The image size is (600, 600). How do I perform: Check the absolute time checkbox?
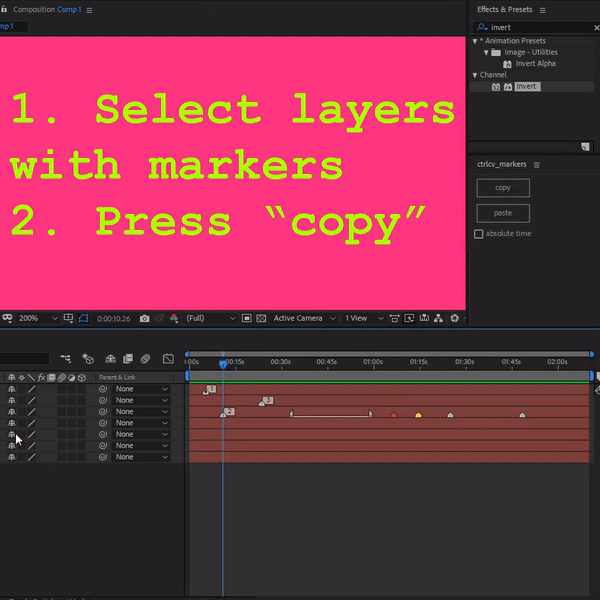pyautogui.click(x=478, y=234)
